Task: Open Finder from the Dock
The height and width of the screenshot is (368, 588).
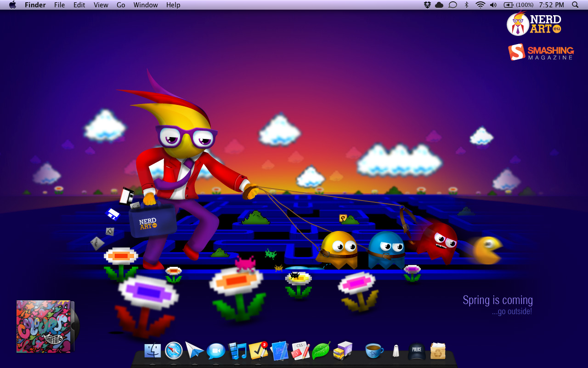Action: click(153, 351)
